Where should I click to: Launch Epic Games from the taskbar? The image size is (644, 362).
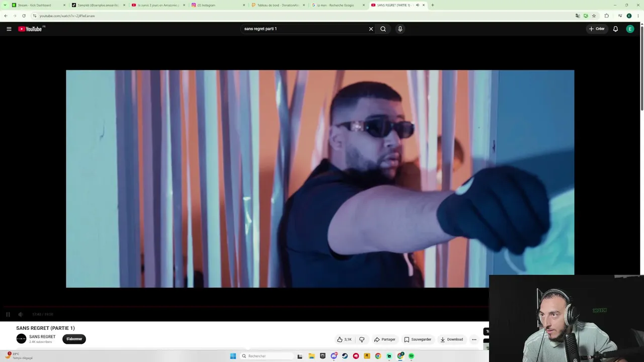(x=323, y=356)
